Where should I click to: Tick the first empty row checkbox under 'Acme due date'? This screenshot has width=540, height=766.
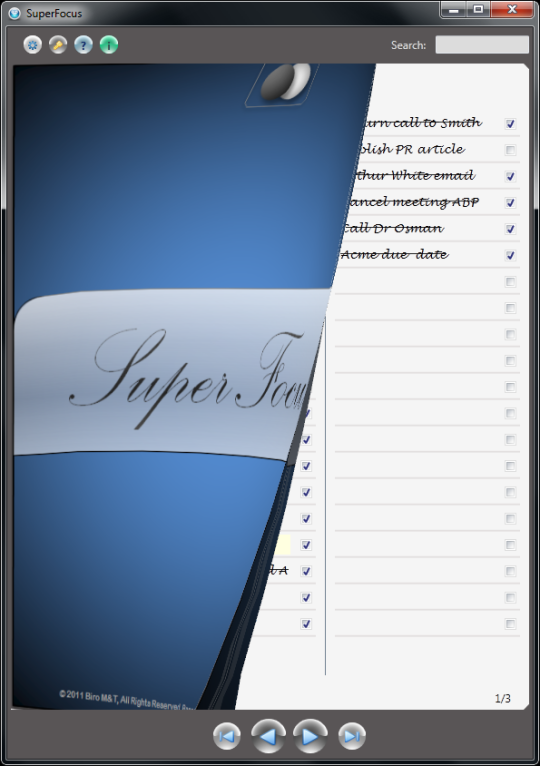(511, 282)
